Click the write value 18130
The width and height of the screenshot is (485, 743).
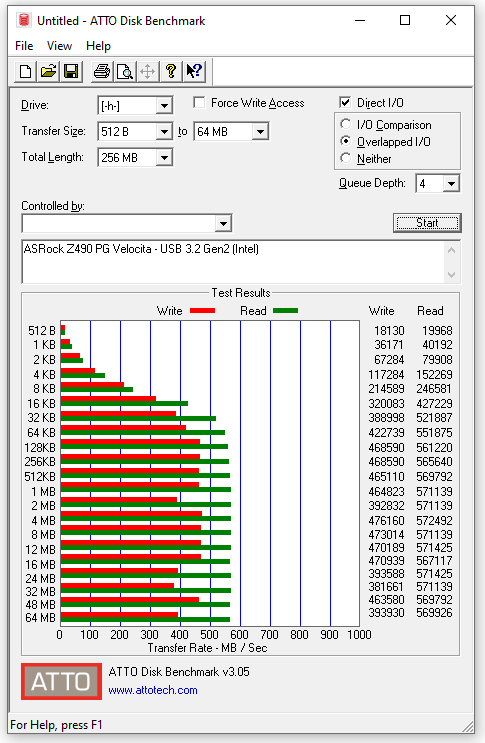tap(389, 330)
